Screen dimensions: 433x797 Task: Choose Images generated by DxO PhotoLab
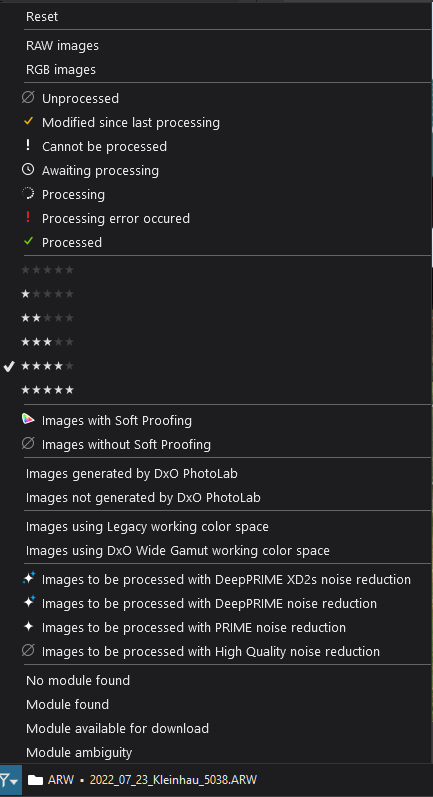[x=132, y=474]
